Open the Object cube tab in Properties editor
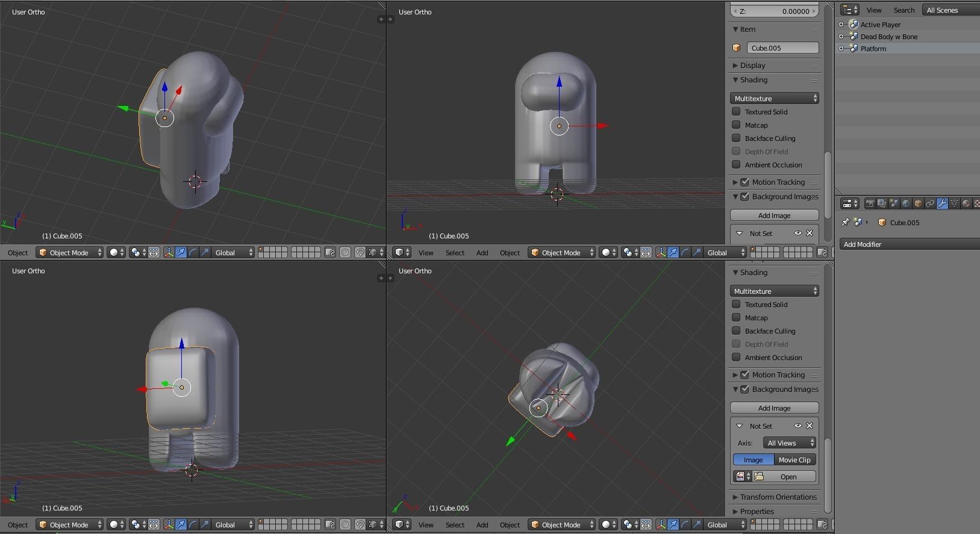The width and height of the screenshot is (980, 534). pyautogui.click(x=918, y=203)
